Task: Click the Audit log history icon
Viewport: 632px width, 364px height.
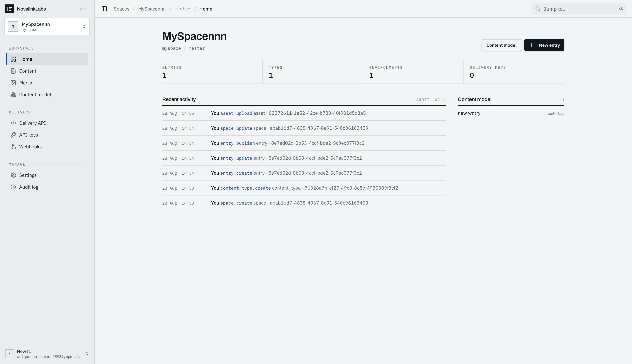Action: click(x=13, y=187)
